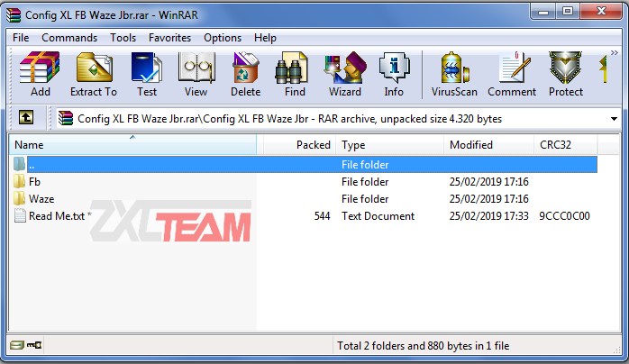The width and height of the screenshot is (629, 364).
Task: Sort by the Name column header
Action: click(132, 145)
